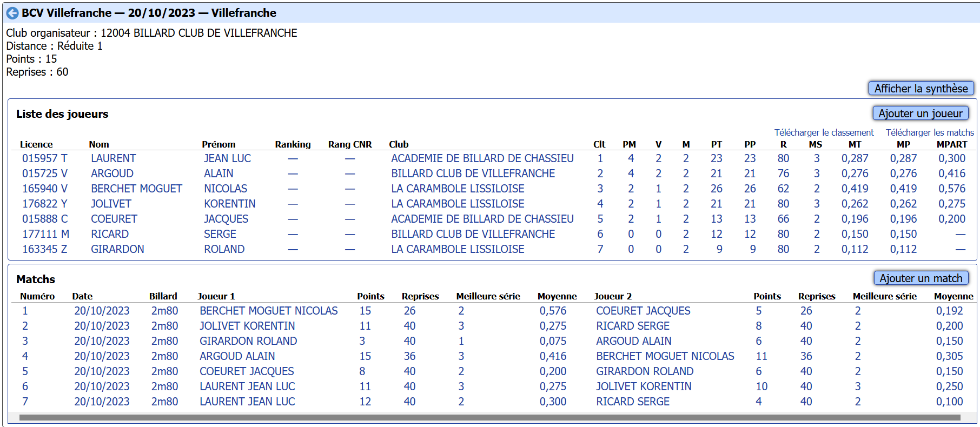This screenshot has height=427, width=980.
Task: Select licence number 015725 V
Action: click(x=45, y=174)
